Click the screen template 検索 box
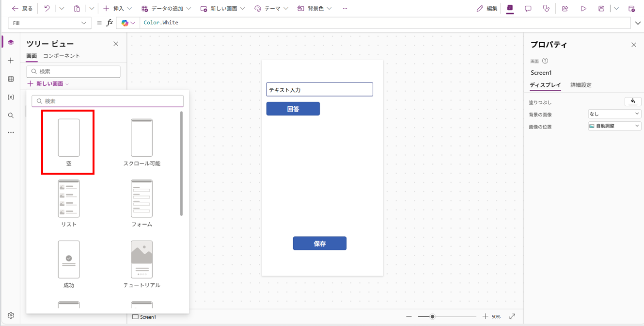 pos(108,101)
